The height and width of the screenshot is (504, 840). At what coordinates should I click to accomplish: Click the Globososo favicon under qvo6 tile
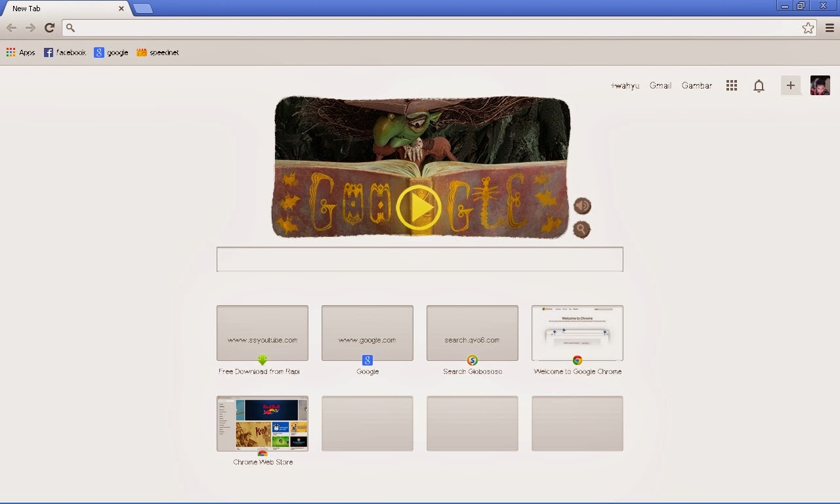472,360
